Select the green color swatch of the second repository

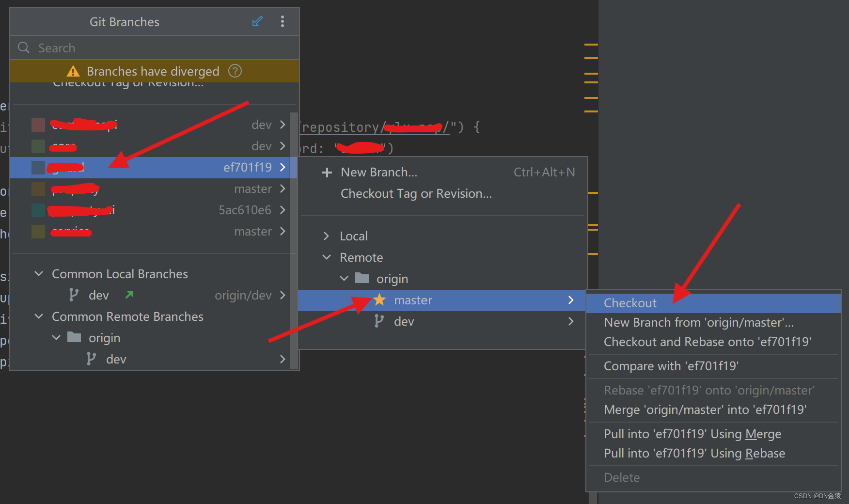(x=38, y=146)
